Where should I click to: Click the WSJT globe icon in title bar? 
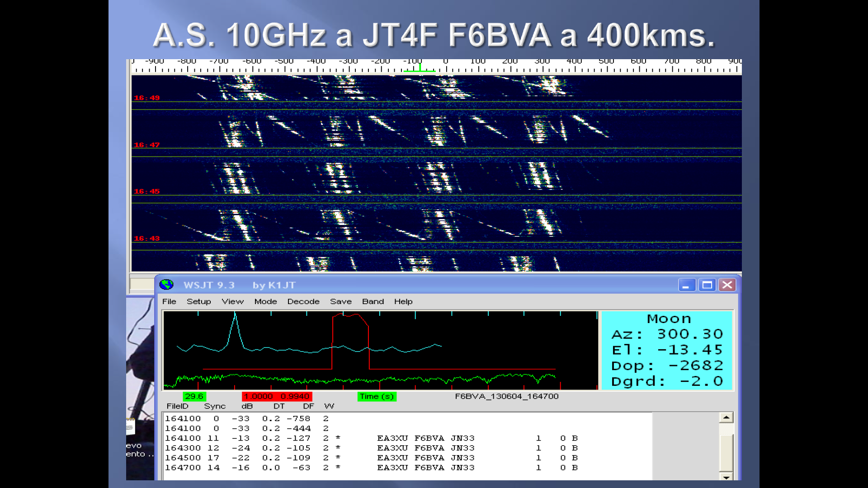167,285
